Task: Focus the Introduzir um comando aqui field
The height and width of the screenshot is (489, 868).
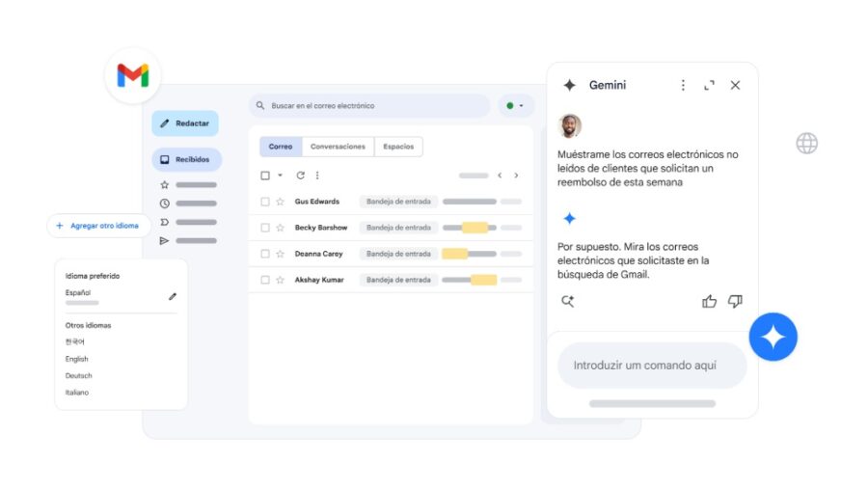Action: 652,366
